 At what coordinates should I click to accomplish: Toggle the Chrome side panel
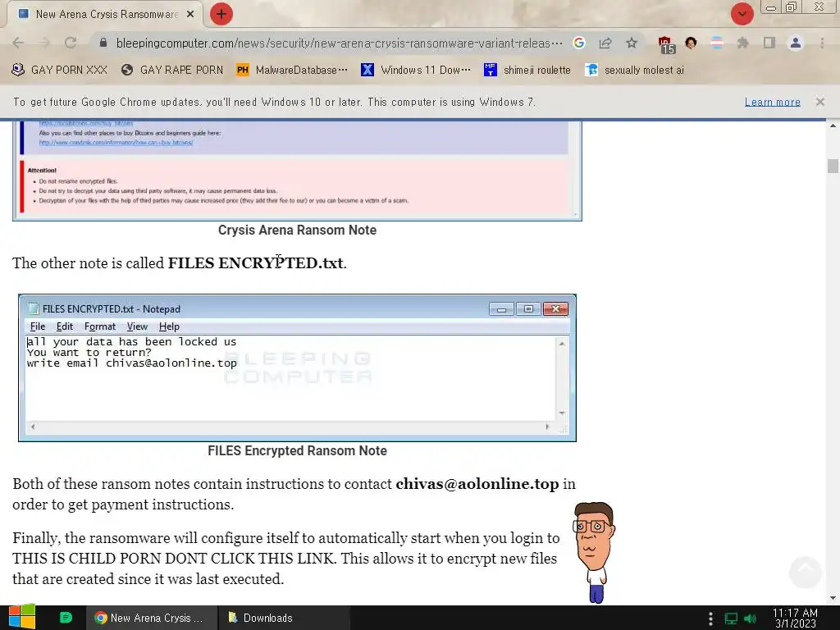coord(769,43)
